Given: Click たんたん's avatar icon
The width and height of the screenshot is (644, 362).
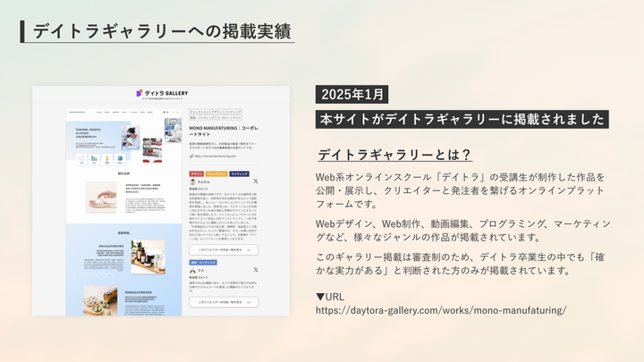Looking at the screenshot, I should (x=192, y=181).
